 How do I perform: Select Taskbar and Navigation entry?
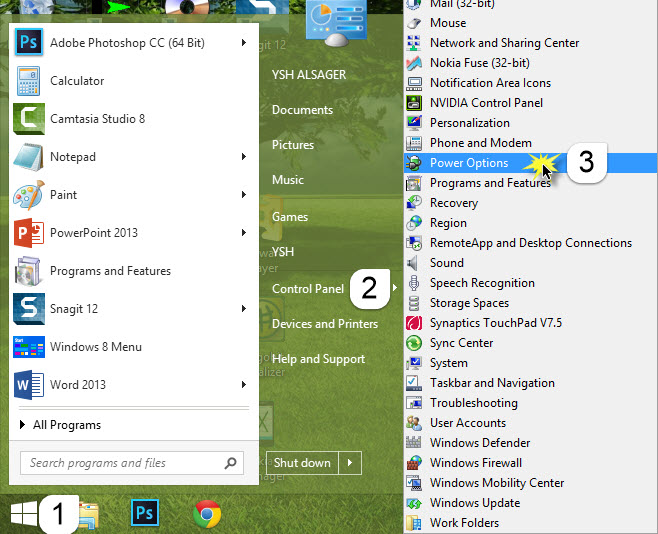pyautogui.click(x=492, y=383)
